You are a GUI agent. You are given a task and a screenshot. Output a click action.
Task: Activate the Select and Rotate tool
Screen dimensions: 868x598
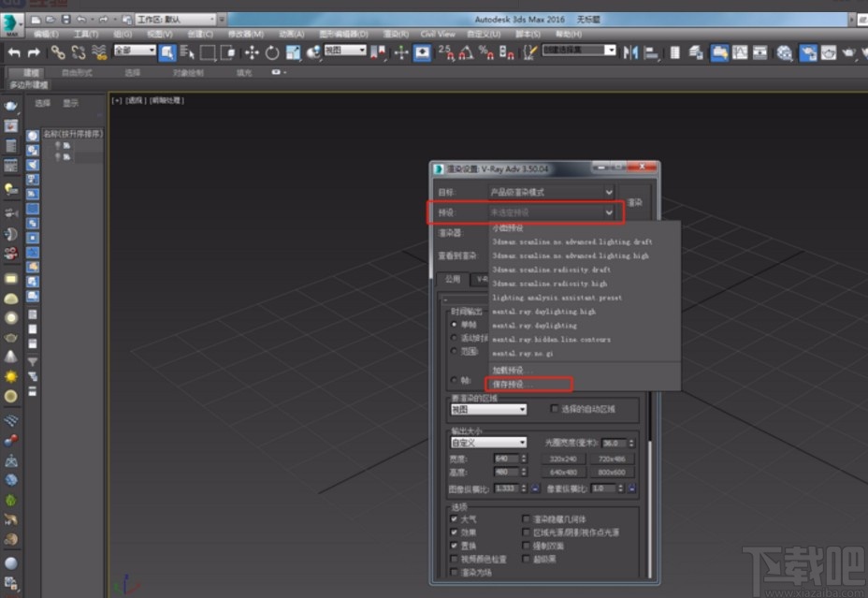pyautogui.click(x=270, y=53)
